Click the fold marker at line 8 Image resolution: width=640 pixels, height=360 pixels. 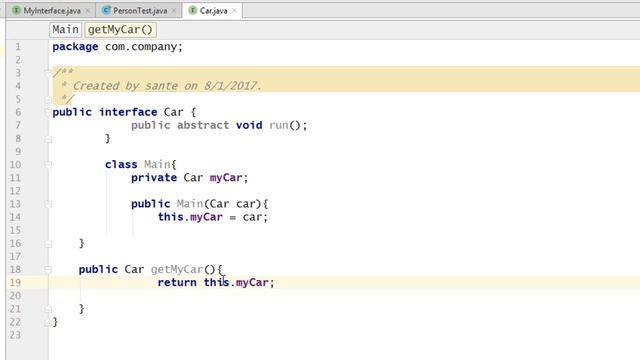point(48,139)
